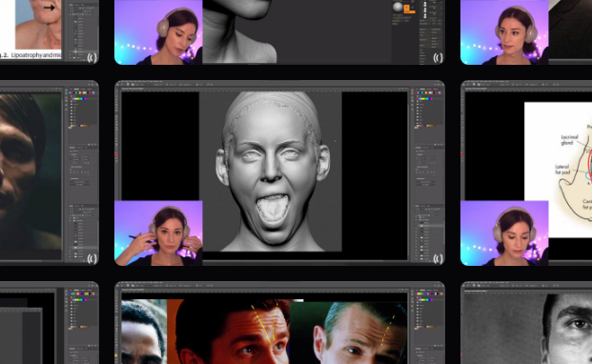Click the webcam overlay beside the Lacrimal gland diagram

(504, 233)
